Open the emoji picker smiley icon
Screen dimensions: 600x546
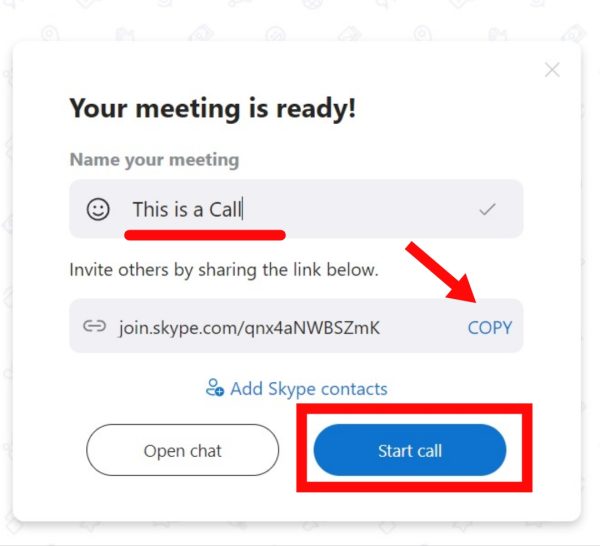98,209
